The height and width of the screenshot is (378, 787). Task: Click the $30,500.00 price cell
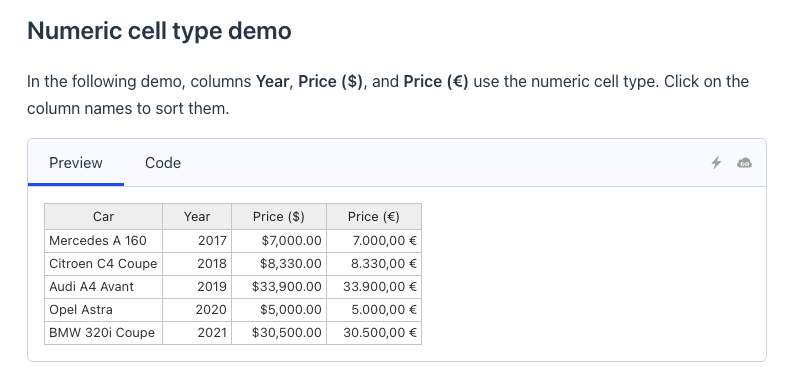click(279, 333)
